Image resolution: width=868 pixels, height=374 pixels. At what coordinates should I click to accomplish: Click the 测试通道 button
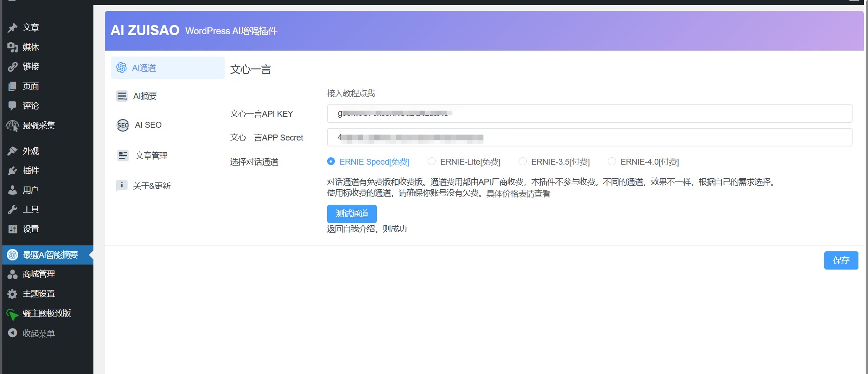coord(352,213)
